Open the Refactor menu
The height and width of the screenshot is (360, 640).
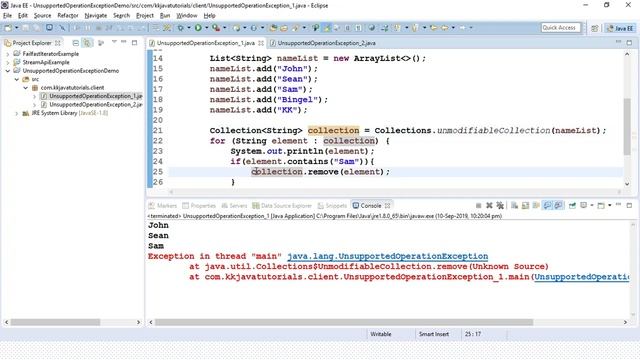click(x=68, y=16)
